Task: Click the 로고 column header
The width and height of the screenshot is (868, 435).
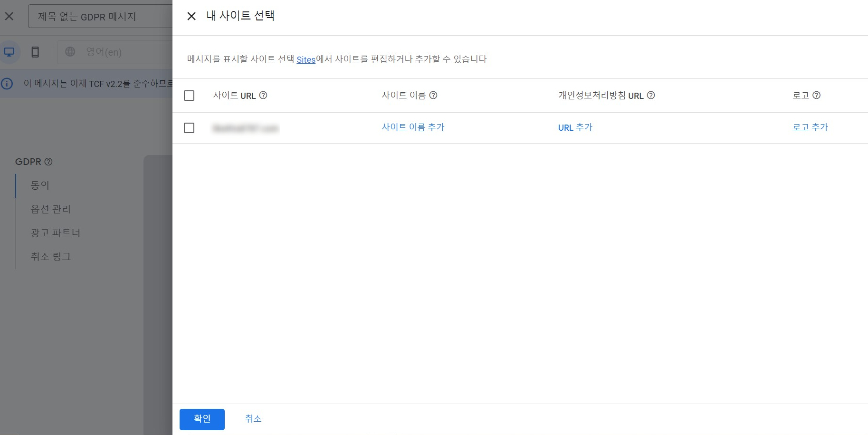Action: coord(801,96)
